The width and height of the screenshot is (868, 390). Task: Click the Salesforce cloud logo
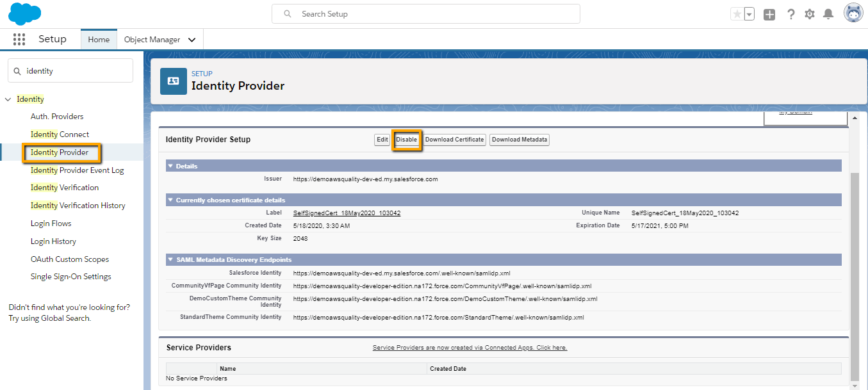(25, 13)
